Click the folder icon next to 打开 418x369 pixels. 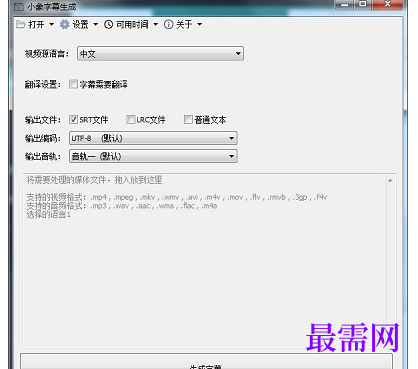coord(20,24)
